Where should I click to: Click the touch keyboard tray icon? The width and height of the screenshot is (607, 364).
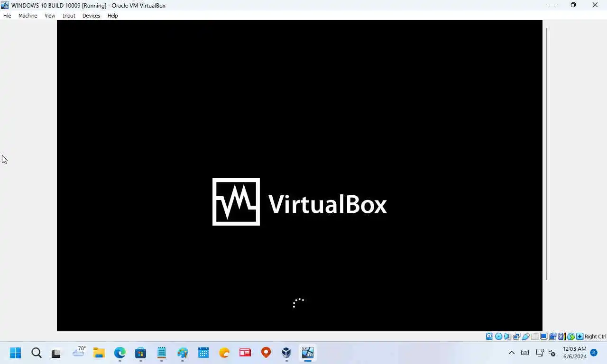click(x=525, y=353)
